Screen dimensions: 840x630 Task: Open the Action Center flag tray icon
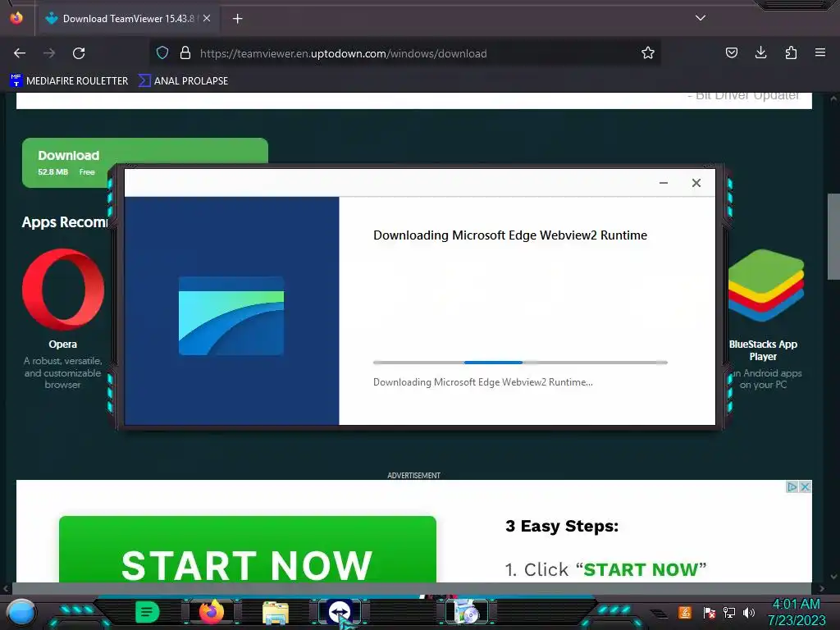click(x=710, y=612)
